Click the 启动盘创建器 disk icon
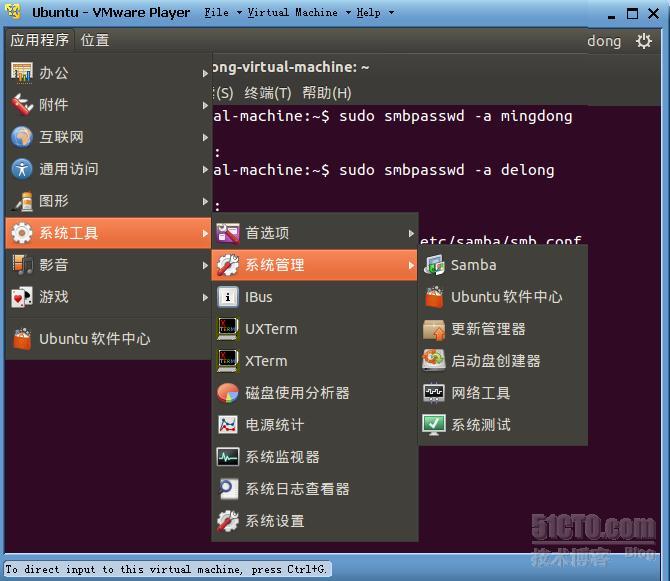The height and width of the screenshot is (581, 670). (x=434, y=361)
